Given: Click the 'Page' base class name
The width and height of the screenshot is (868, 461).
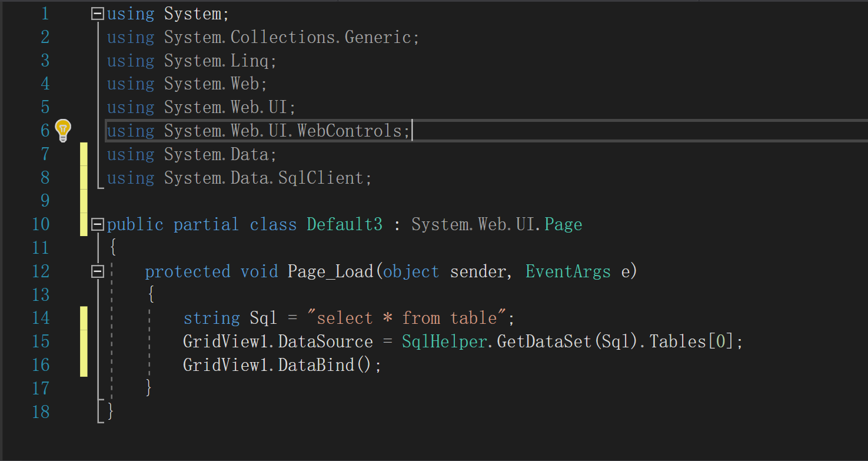Looking at the screenshot, I should [563, 224].
